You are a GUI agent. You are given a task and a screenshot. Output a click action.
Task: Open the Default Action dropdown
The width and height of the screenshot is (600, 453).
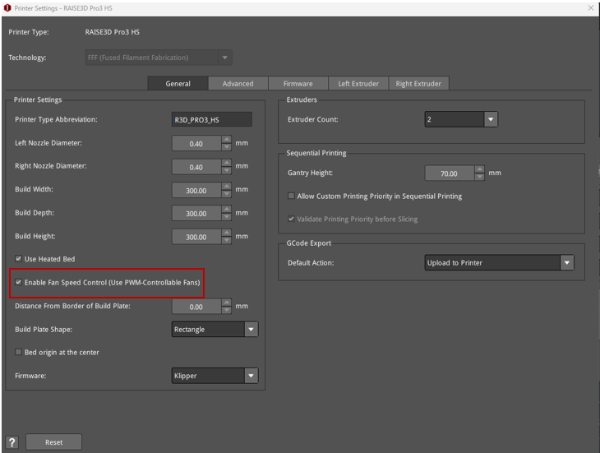pos(499,263)
